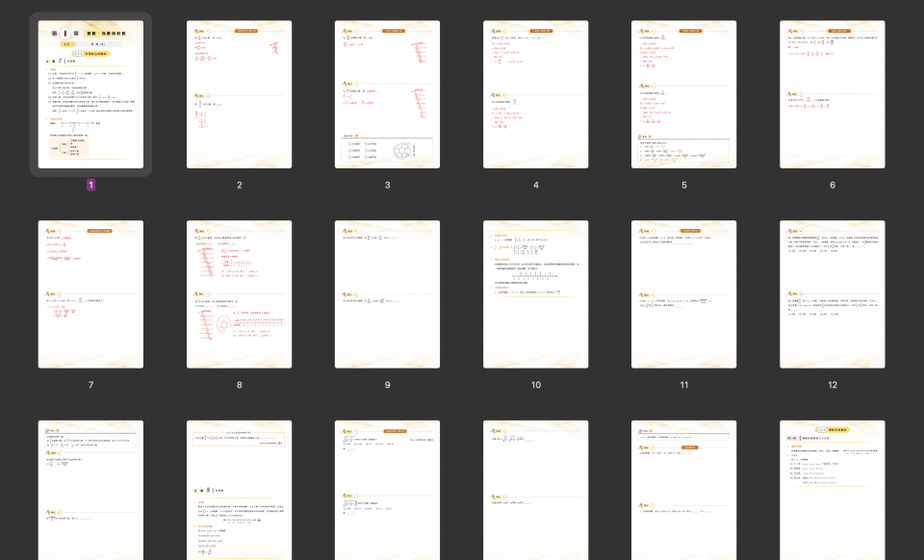Open the page 2 thumbnail
The height and width of the screenshot is (560, 924).
[239, 94]
